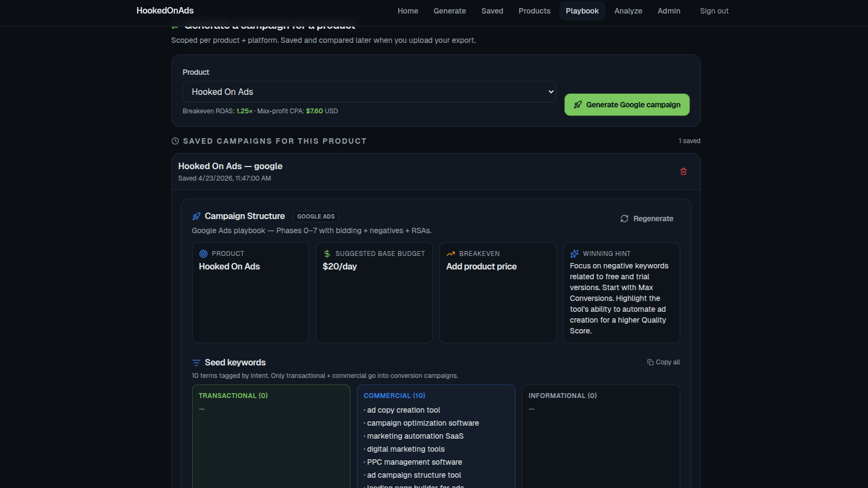Click the Breakeven ROAS 1.25× value
The image size is (868, 488).
click(x=244, y=111)
